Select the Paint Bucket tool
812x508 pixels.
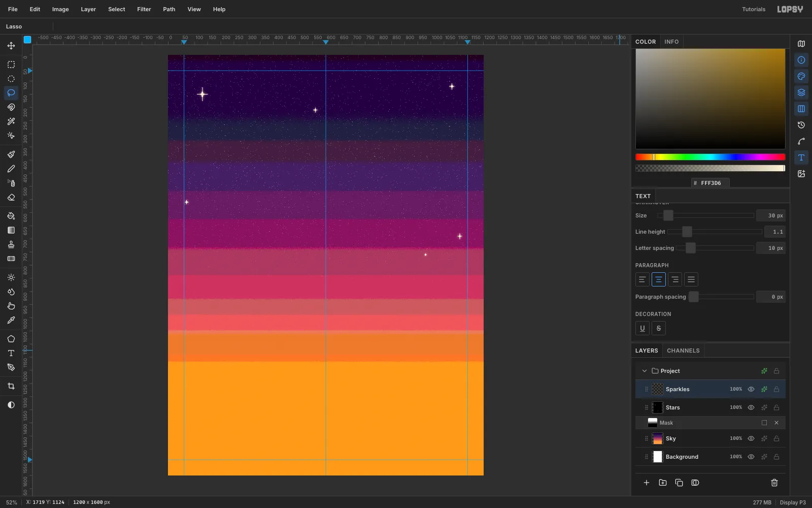11,216
